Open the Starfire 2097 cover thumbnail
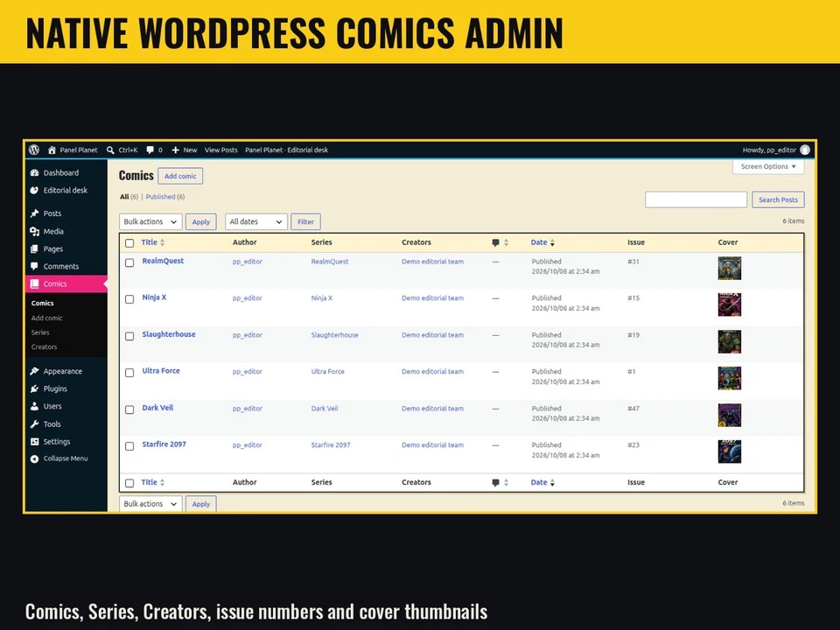Screen dimensions: 840x630 [729, 451]
